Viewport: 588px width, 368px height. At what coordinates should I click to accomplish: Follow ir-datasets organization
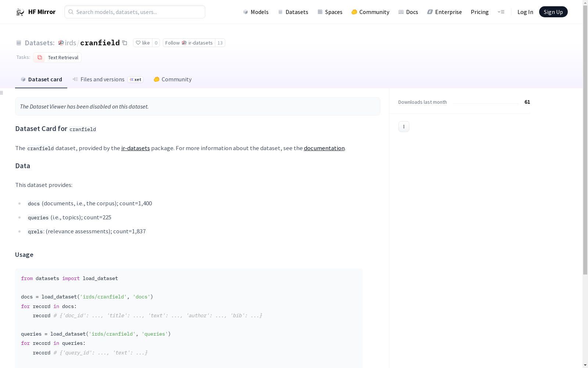click(x=189, y=43)
